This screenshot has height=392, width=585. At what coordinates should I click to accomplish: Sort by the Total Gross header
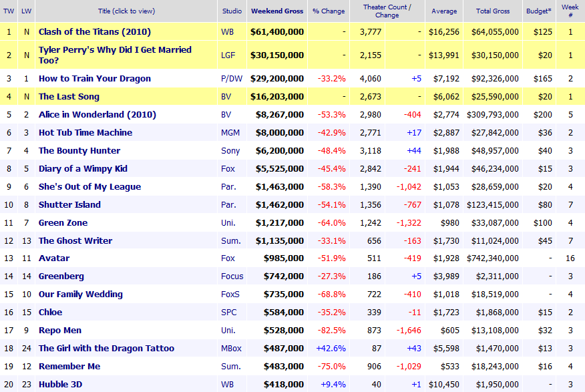493,11
